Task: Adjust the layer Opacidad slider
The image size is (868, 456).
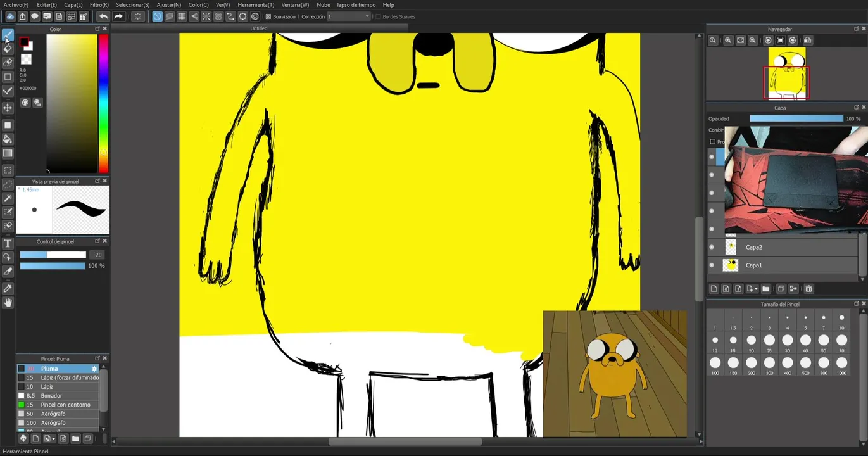Action: point(796,118)
